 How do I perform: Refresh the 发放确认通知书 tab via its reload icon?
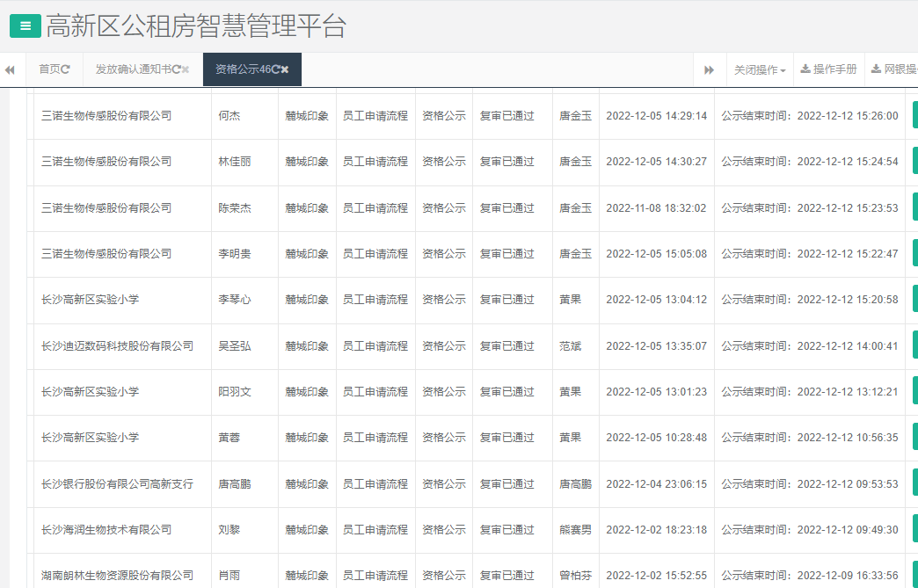(x=178, y=69)
